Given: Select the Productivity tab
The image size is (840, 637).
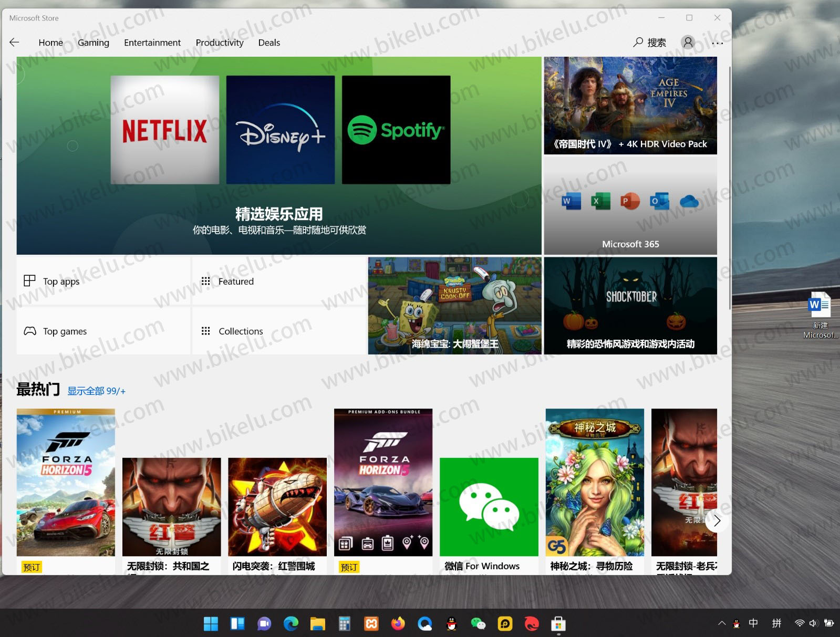Looking at the screenshot, I should (x=220, y=43).
